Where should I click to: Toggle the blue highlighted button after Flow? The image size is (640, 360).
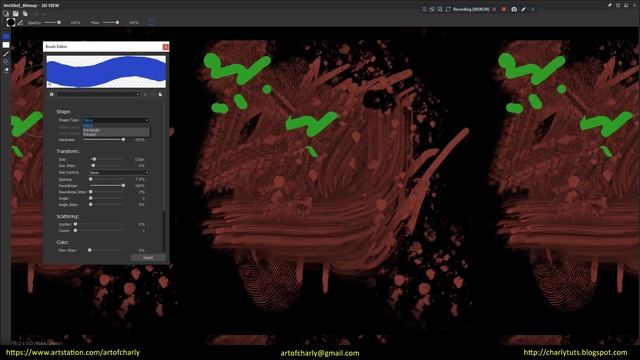[151, 22]
